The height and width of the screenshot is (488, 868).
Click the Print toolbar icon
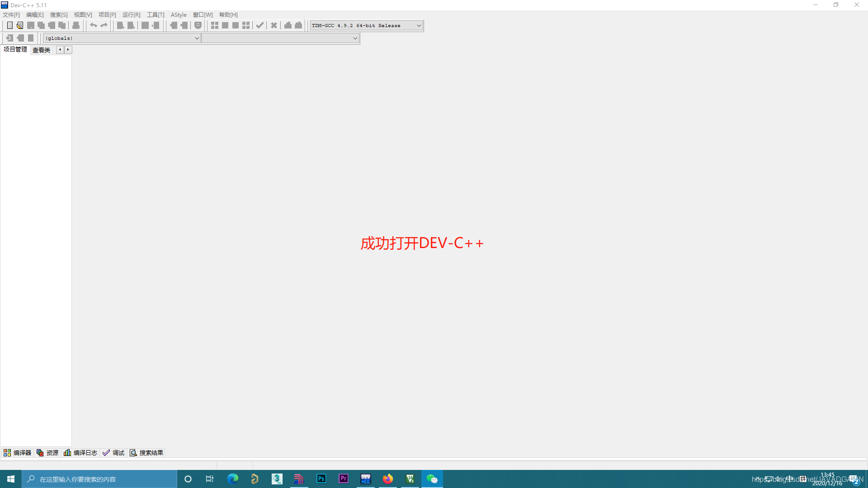[x=75, y=25]
